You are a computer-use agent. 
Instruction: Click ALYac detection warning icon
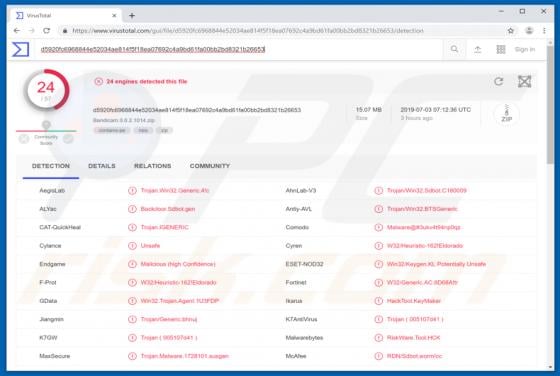point(132,209)
